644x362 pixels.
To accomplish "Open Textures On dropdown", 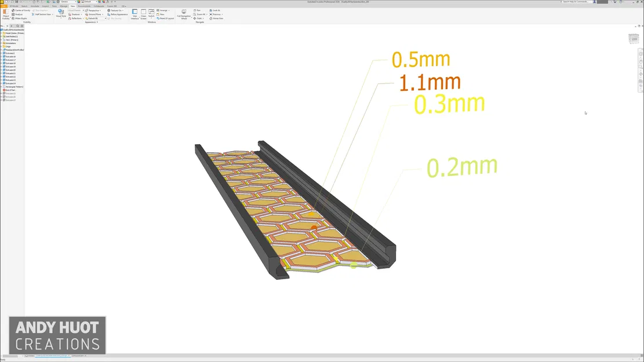I will point(115,10).
